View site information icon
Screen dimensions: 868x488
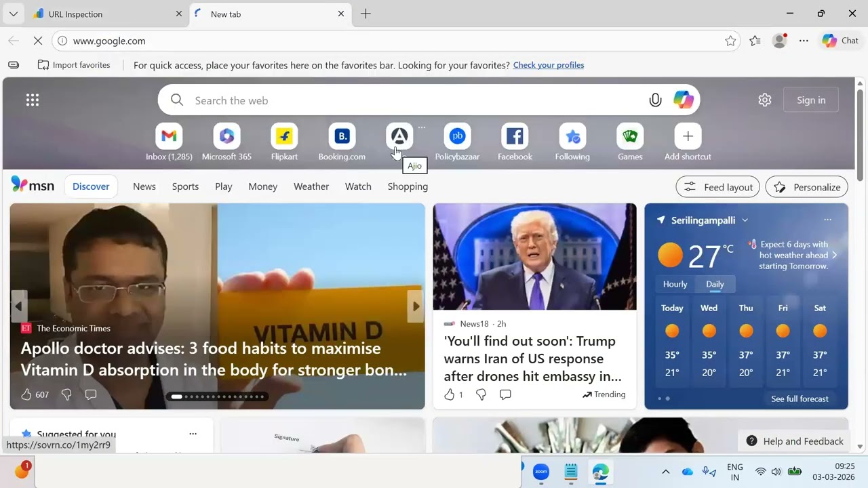tap(62, 41)
